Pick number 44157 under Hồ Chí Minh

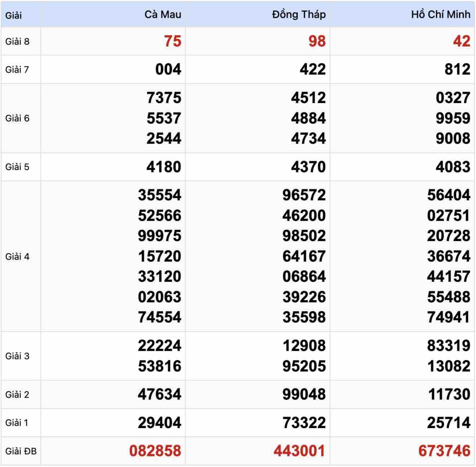click(x=449, y=276)
